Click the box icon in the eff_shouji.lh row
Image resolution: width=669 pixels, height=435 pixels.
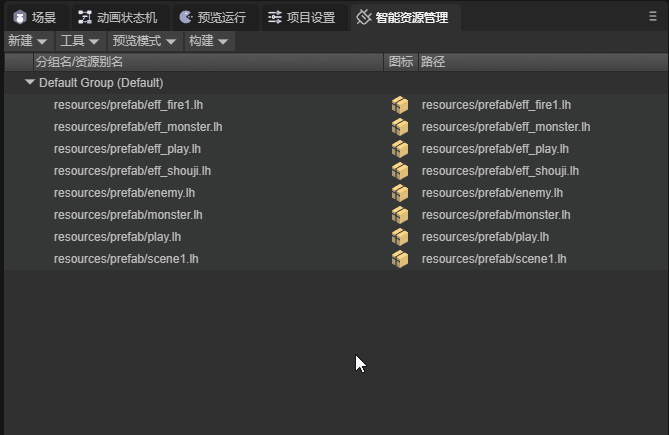(x=400, y=171)
